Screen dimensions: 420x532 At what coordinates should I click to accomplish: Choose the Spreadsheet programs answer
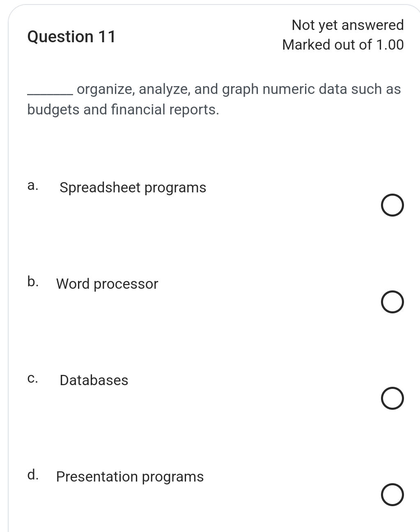click(x=392, y=205)
